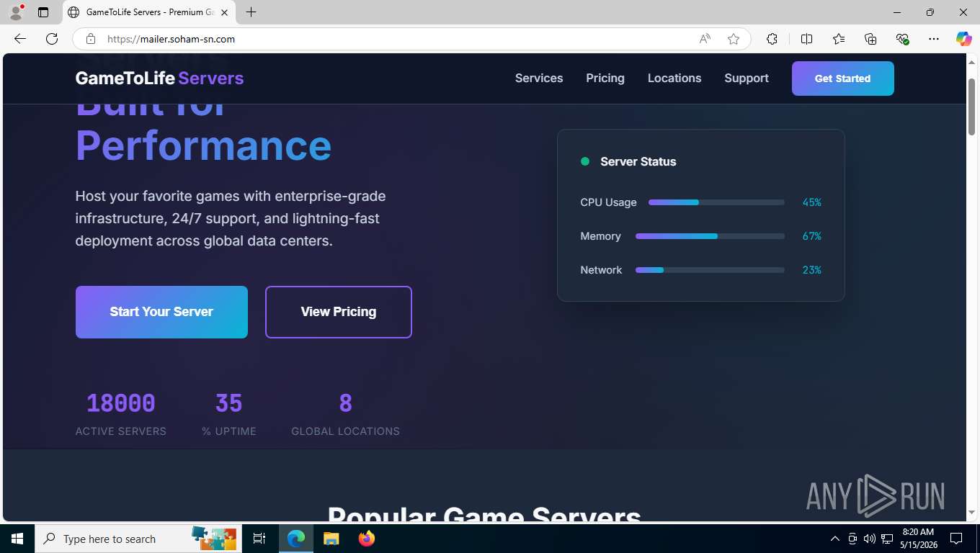This screenshot has width=980, height=553.
Task: Click the Start Your Server button
Action: pos(161,312)
